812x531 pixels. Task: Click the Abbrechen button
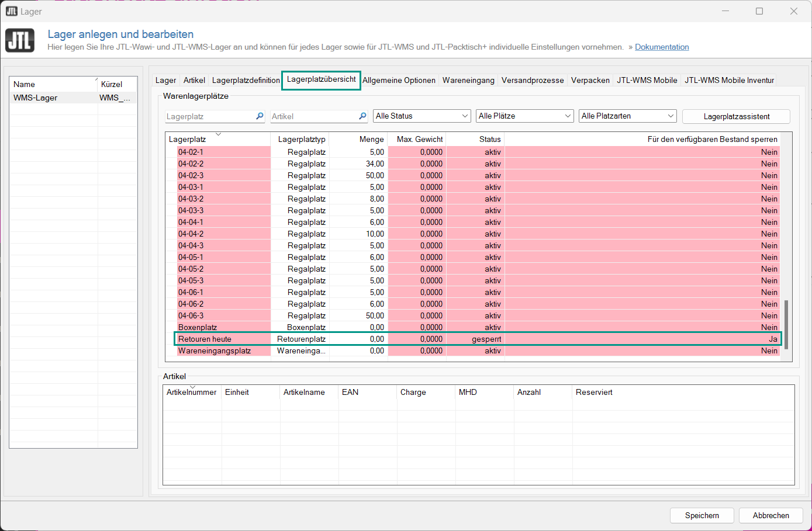tap(770, 515)
